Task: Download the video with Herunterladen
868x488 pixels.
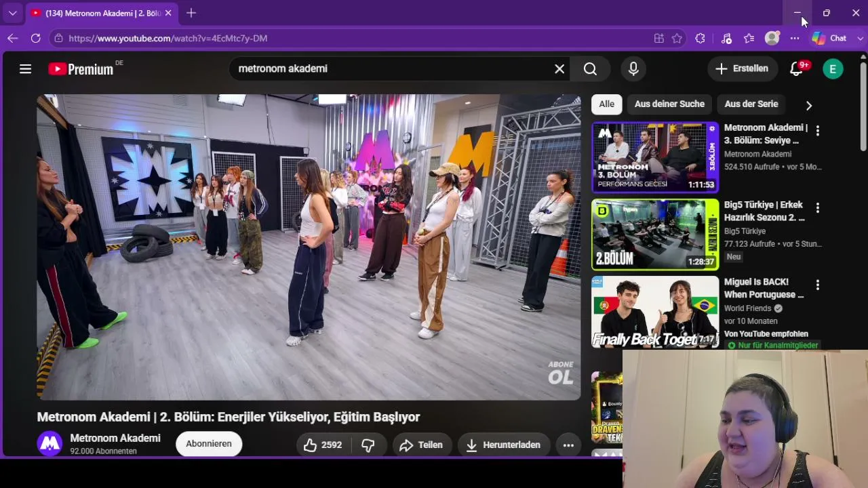Action: [x=503, y=445]
